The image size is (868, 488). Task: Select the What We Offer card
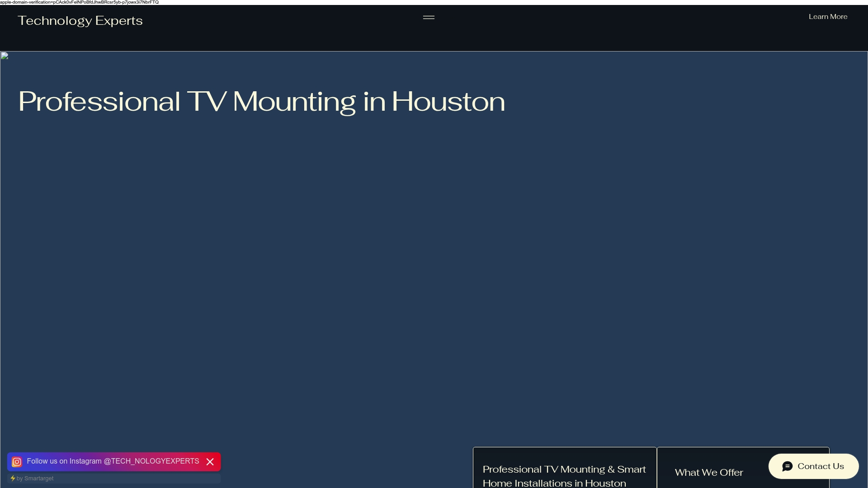[x=709, y=473]
